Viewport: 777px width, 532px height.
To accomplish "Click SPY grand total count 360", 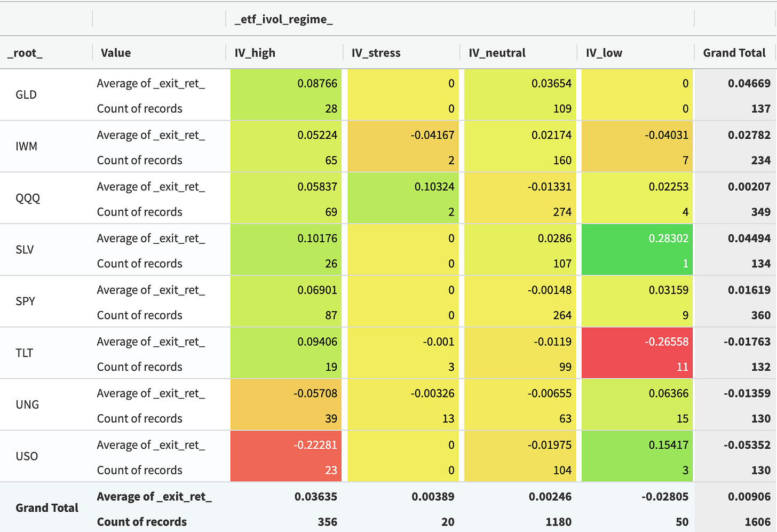I will [x=761, y=315].
